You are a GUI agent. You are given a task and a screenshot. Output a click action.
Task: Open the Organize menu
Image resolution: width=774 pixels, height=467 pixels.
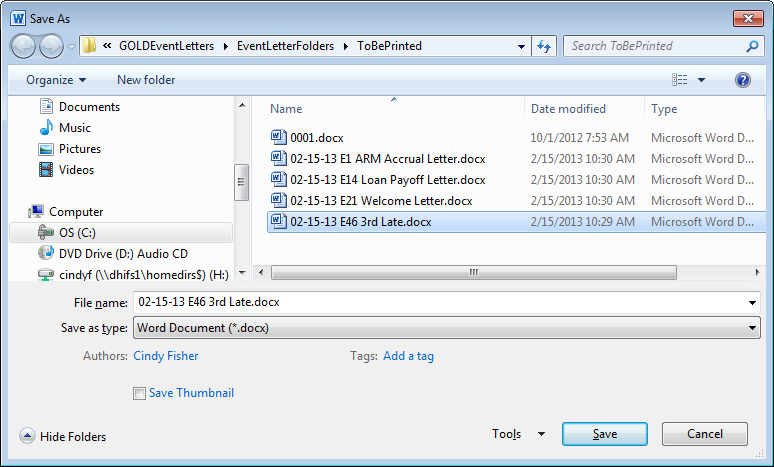(56, 80)
